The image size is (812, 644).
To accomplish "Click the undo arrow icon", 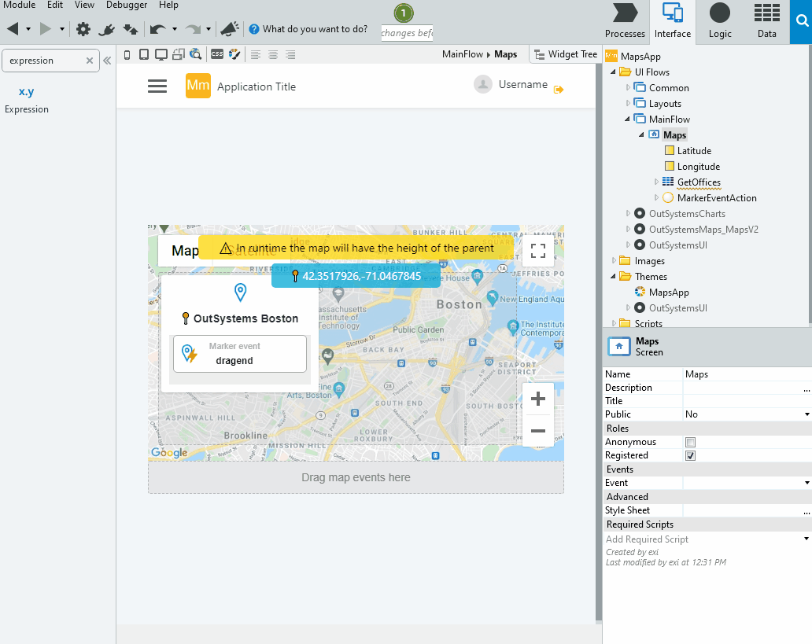I will point(157,28).
